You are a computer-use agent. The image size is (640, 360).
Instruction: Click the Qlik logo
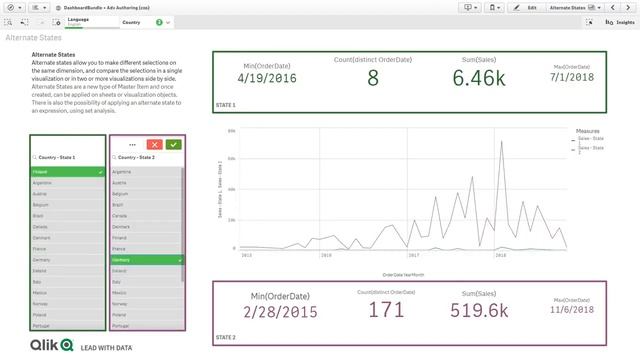click(51, 345)
